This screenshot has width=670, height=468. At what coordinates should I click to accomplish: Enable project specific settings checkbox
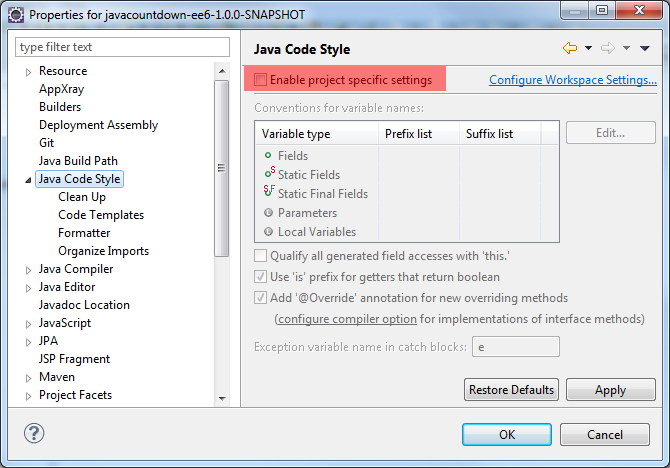tap(260, 79)
